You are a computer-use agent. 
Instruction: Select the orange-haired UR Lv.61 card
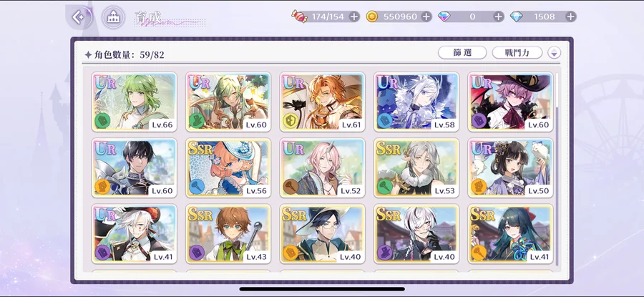tap(323, 102)
